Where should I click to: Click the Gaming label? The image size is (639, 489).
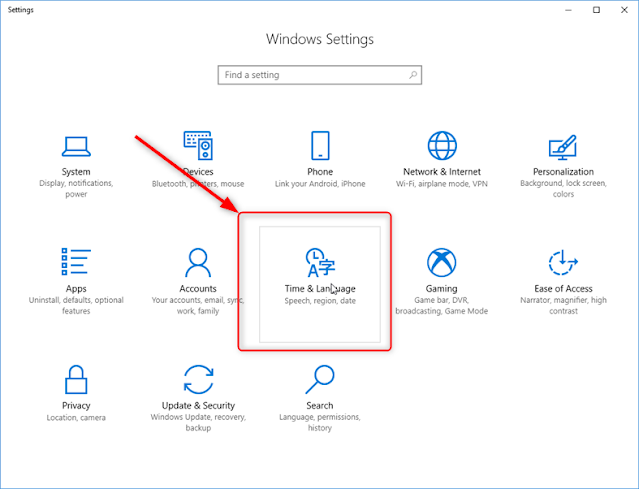click(x=441, y=289)
